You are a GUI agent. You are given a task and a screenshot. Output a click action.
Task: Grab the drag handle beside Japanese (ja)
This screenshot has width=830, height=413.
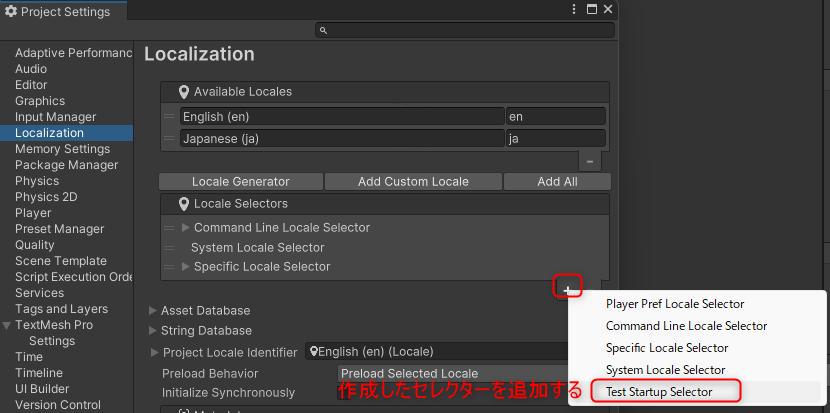[169, 139]
